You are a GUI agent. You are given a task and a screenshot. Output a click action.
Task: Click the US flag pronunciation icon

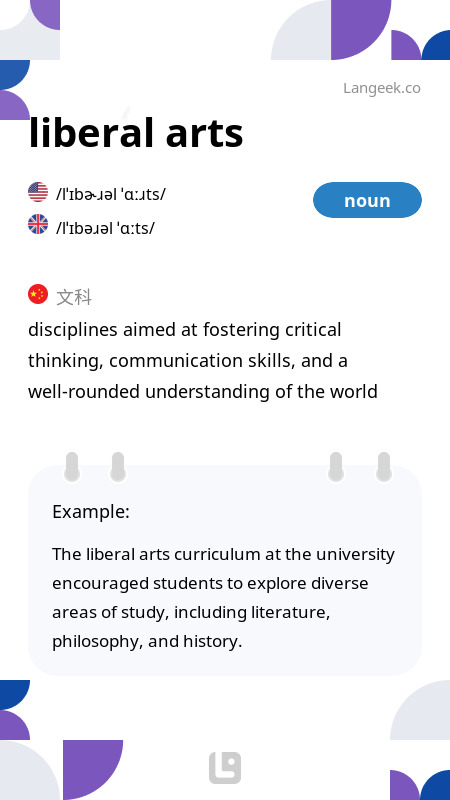pos(38,192)
